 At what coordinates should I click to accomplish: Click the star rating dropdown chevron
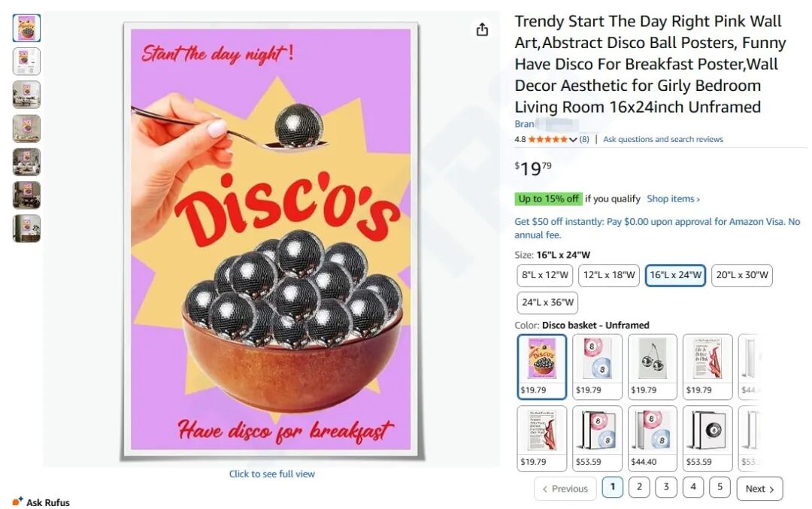click(x=574, y=140)
